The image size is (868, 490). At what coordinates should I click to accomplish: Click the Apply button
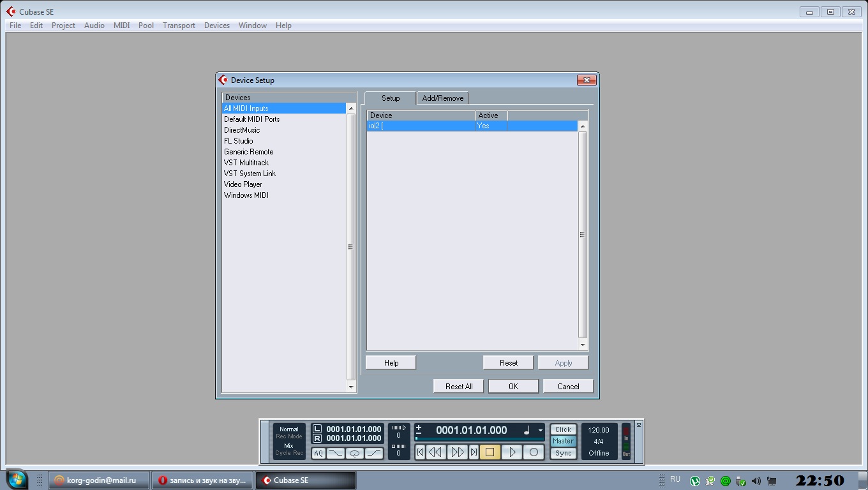[x=563, y=362]
